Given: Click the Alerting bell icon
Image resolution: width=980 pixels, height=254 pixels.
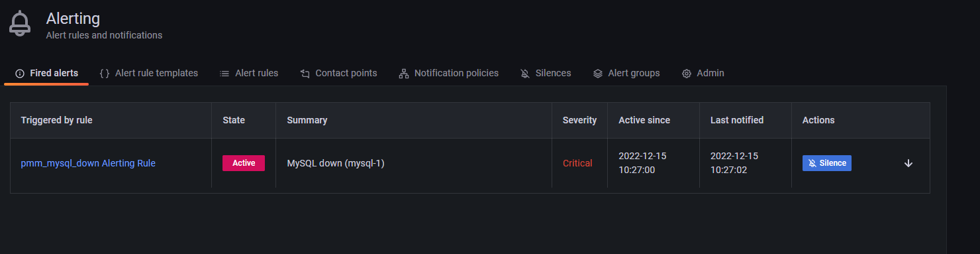Looking at the screenshot, I should coord(20,24).
